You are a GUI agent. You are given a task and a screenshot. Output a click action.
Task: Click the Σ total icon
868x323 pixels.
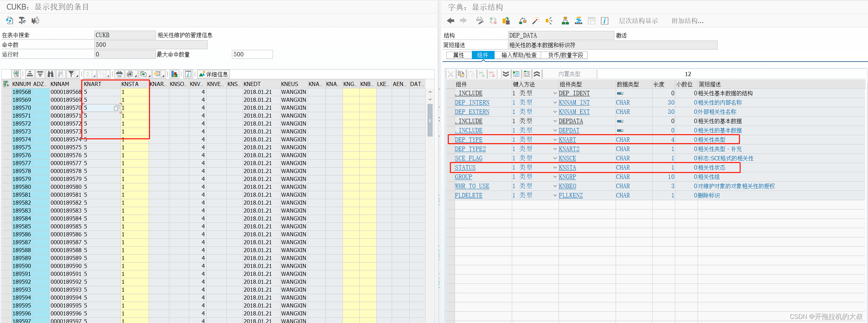pos(88,74)
